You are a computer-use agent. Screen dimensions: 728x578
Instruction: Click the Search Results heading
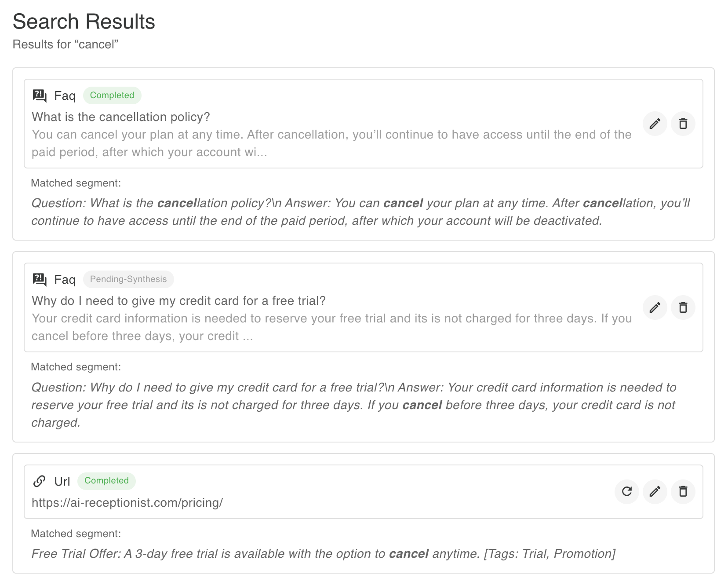tap(84, 21)
